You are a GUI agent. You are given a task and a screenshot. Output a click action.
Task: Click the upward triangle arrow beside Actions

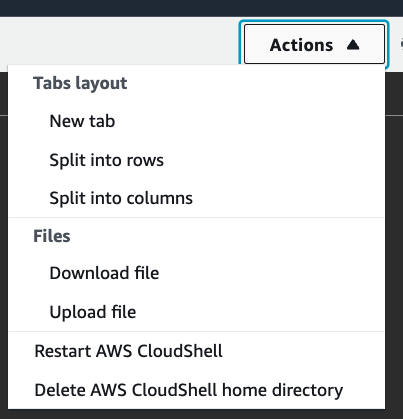point(353,45)
